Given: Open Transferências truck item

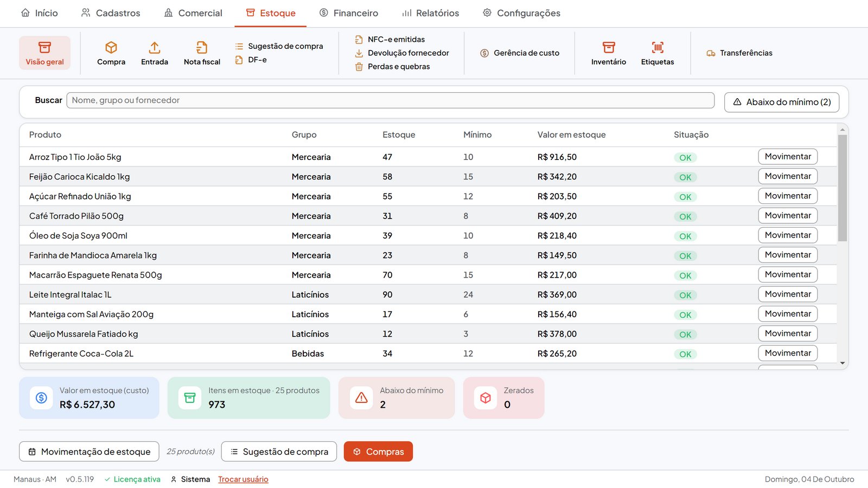Looking at the screenshot, I should coord(739,53).
